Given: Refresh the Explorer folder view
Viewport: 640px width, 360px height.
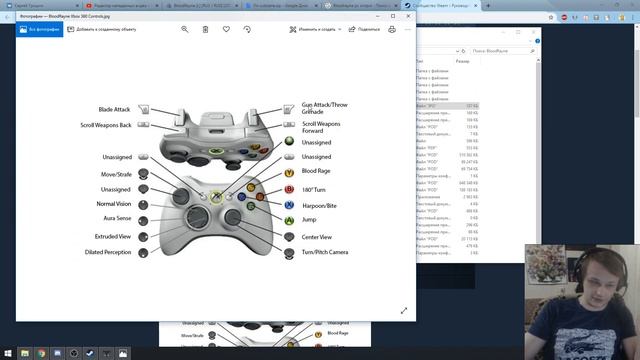Looking at the screenshot, I should click(x=464, y=51).
